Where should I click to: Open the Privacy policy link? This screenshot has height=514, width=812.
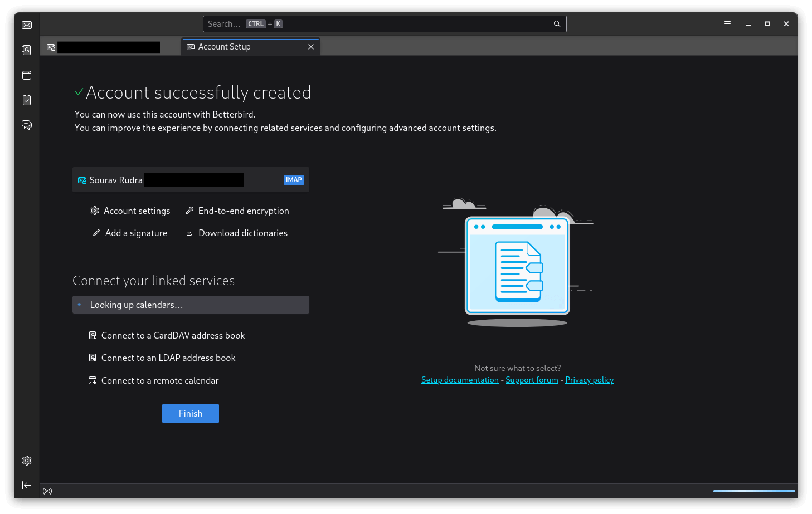589,379
